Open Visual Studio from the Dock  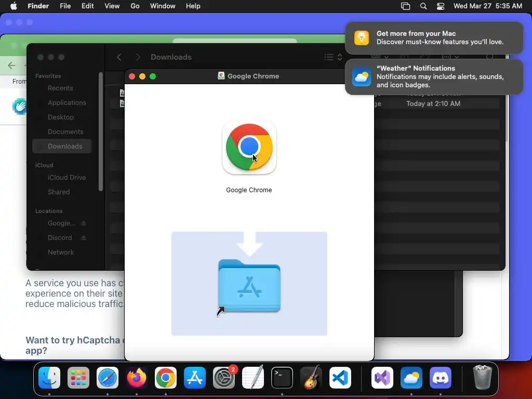pos(382,378)
